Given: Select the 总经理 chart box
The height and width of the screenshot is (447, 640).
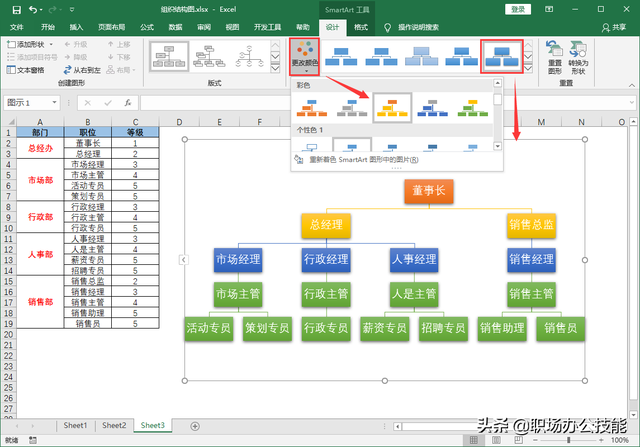Looking at the screenshot, I should click(x=326, y=225).
